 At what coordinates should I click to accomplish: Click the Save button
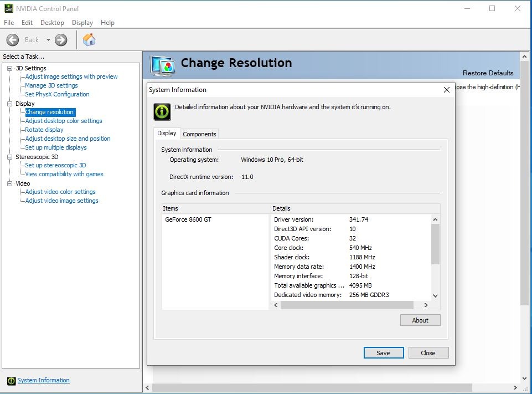tap(384, 353)
